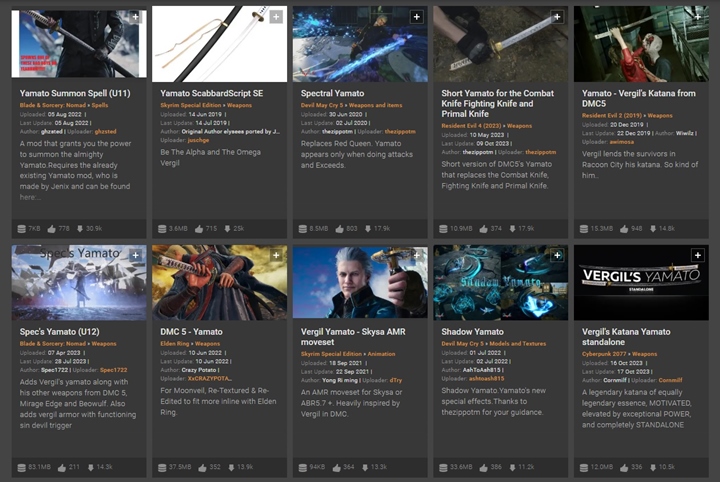Open Spells category under Yamato Summon Spell
720x482 pixels.
click(x=100, y=105)
